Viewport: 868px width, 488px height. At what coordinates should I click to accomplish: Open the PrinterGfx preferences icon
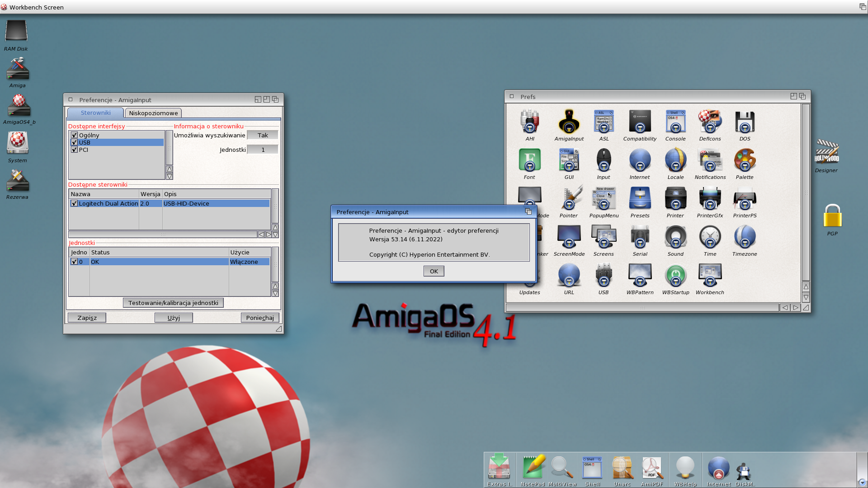click(x=710, y=199)
